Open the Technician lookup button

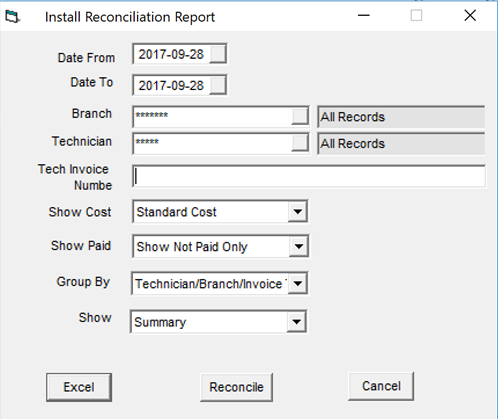coord(300,143)
